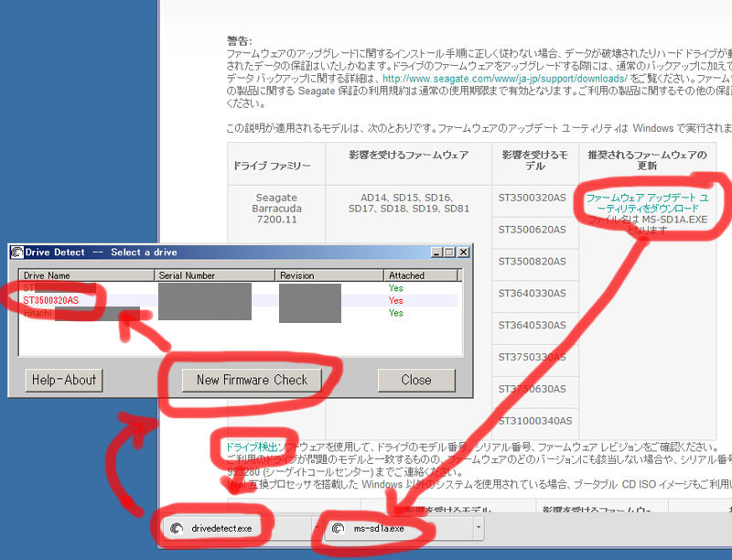
Task: Click Close button in Drive Detect dialog
Action: pyautogui.click(x=416, y=380)
